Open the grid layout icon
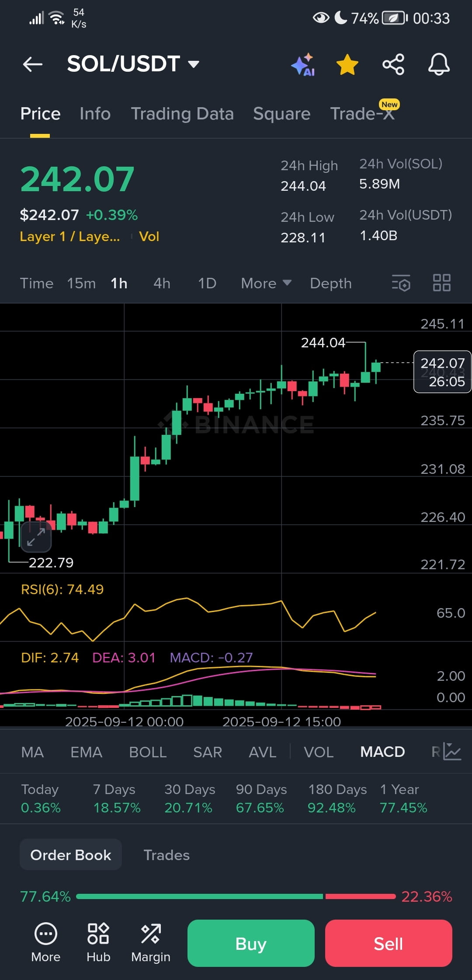Viewport: 472px width, 980px height. point(442,283)
